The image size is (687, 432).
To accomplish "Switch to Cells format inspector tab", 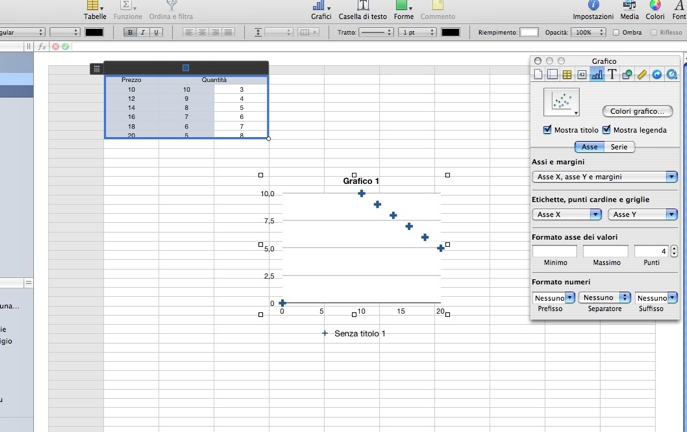I will pos(582,74).
